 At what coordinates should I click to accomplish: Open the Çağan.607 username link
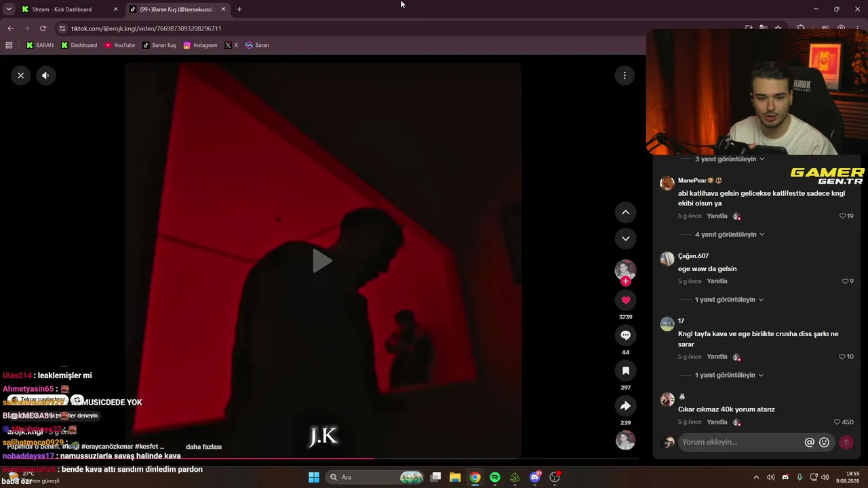[693, 256]
